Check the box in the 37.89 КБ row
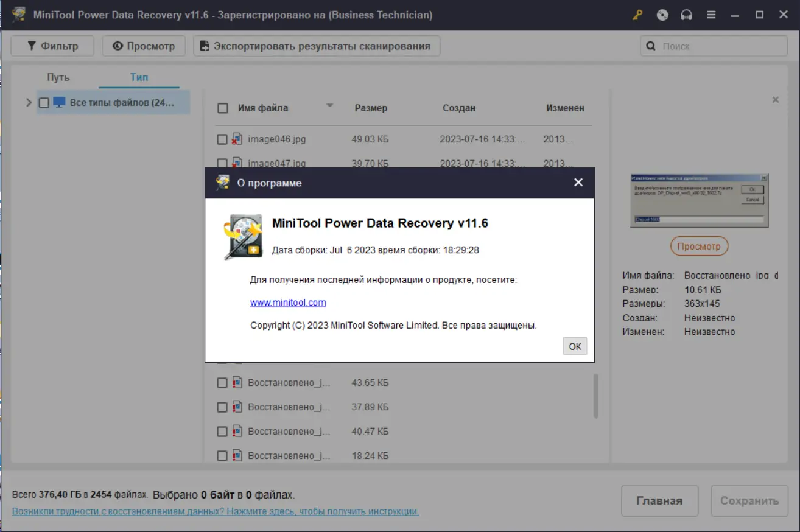Viewport: 800px width, 532px height. [222, 407]
